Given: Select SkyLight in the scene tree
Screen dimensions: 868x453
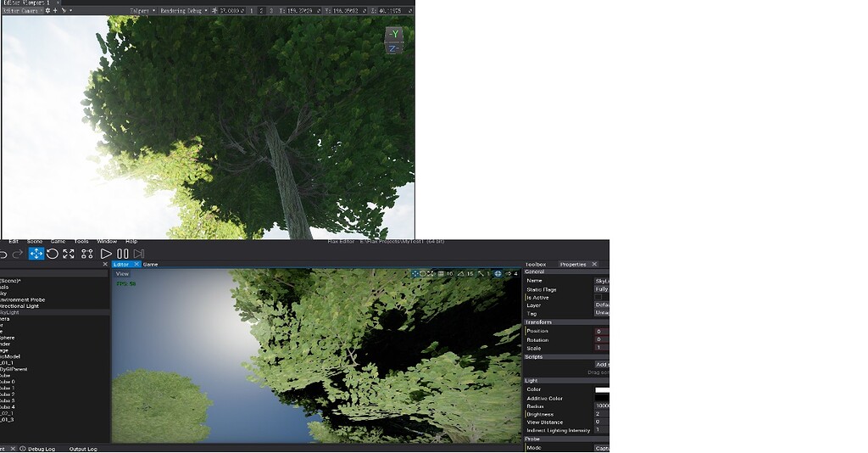Looking at the screenshot, I should (x=54, y=312).
